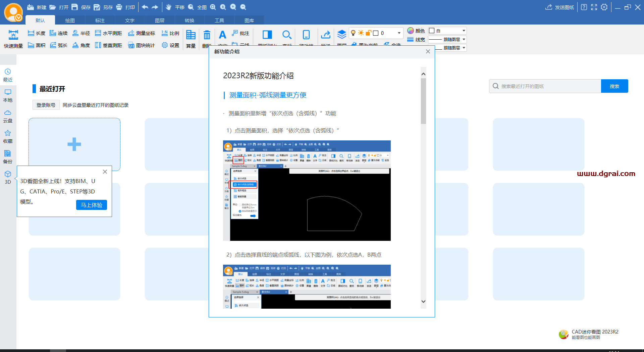This screenshot has height=352, width=644.
Task: Click the redo arrow in title bar
Action: (x=155, y=7)
